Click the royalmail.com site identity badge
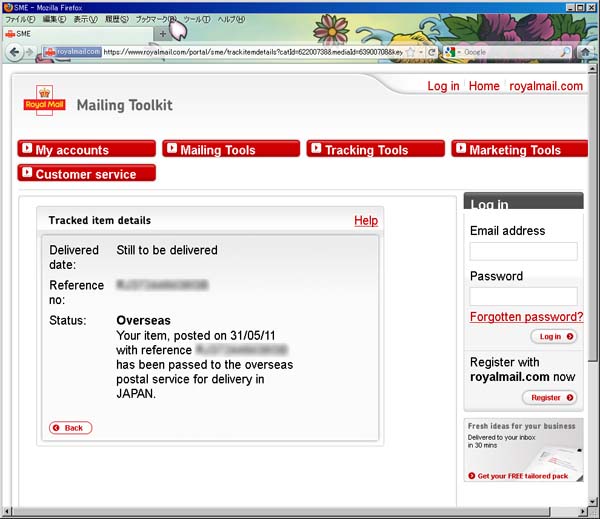The image size is (600, 519). point(72,52)
